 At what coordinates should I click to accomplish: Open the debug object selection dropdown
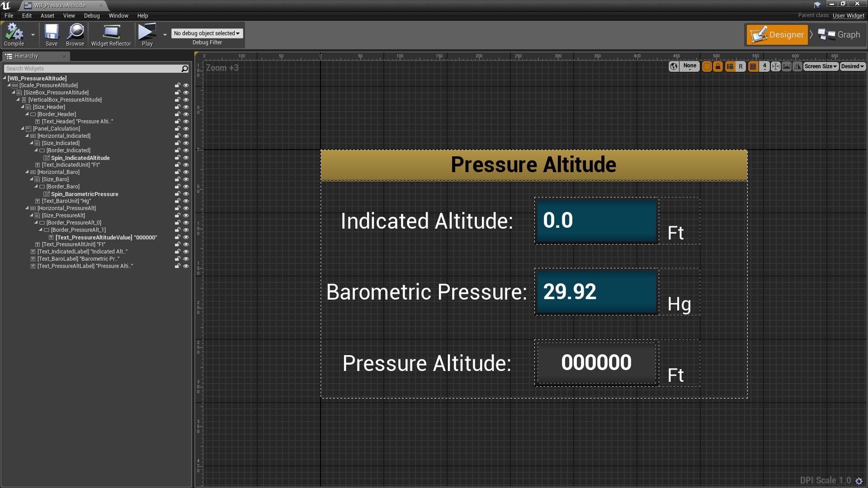click(x=207, y=33)
